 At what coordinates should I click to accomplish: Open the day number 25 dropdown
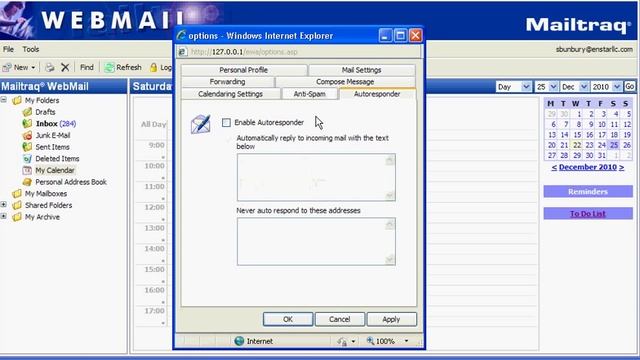tap(553, 87)
